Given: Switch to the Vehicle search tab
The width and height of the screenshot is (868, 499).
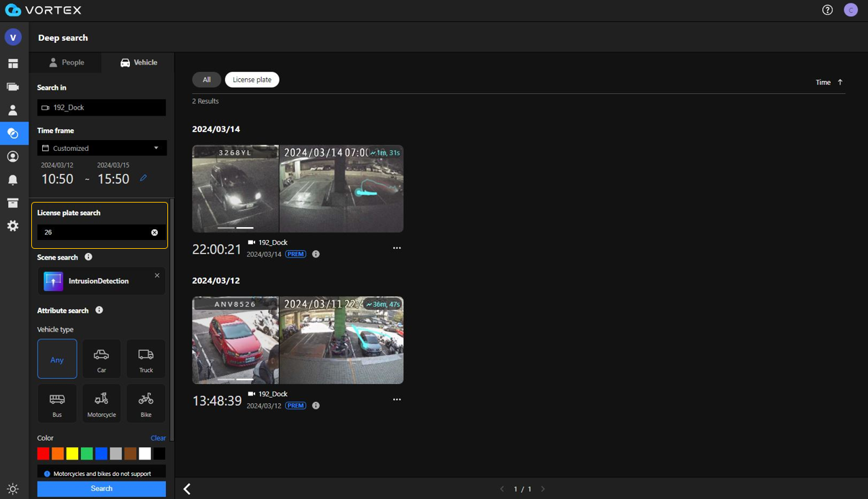Looking at the screenshot, I should [x=138, y=62].
